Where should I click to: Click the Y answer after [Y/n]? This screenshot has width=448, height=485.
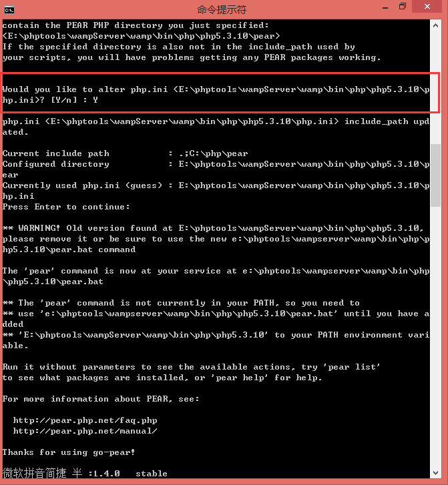95,100
